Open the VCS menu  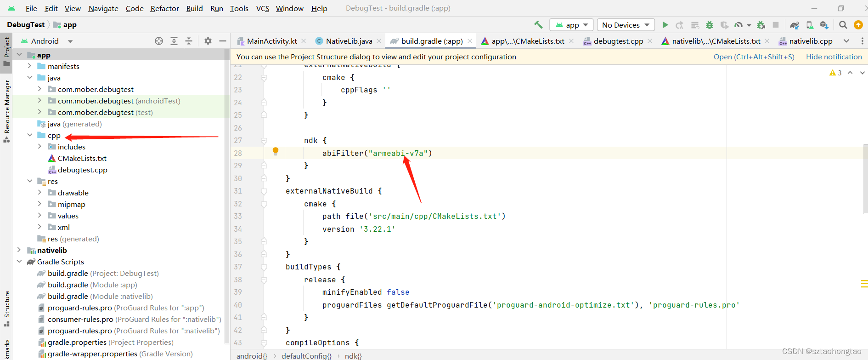click(263, 8)
